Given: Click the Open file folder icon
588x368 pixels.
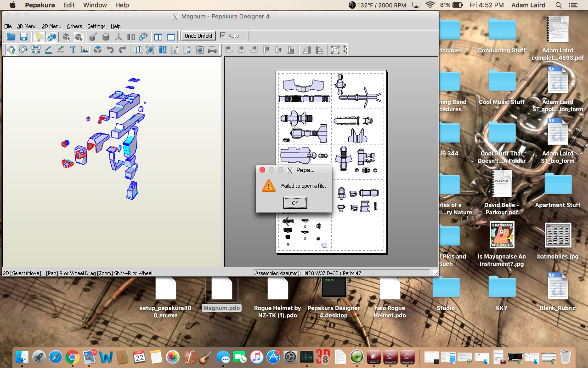Looking at the screenshot, I should [x=11, y=37].
